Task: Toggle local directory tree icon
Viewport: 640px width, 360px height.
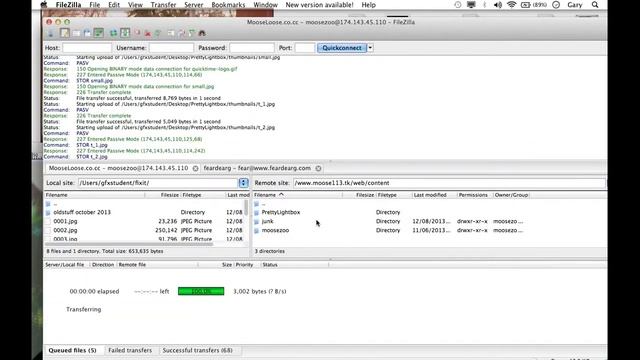Action: coord(76,33)
